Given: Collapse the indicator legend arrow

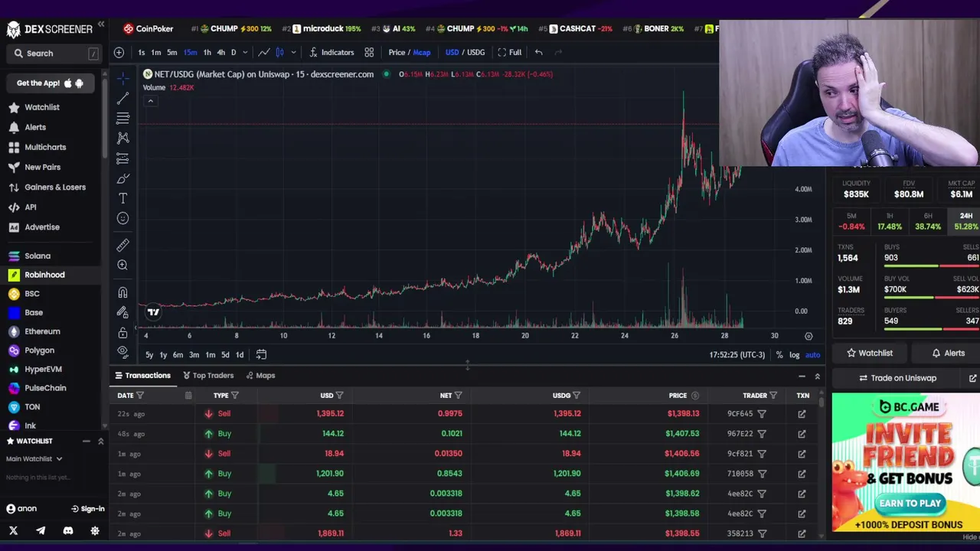Looking at the screenshot, I should coord(150,101).
